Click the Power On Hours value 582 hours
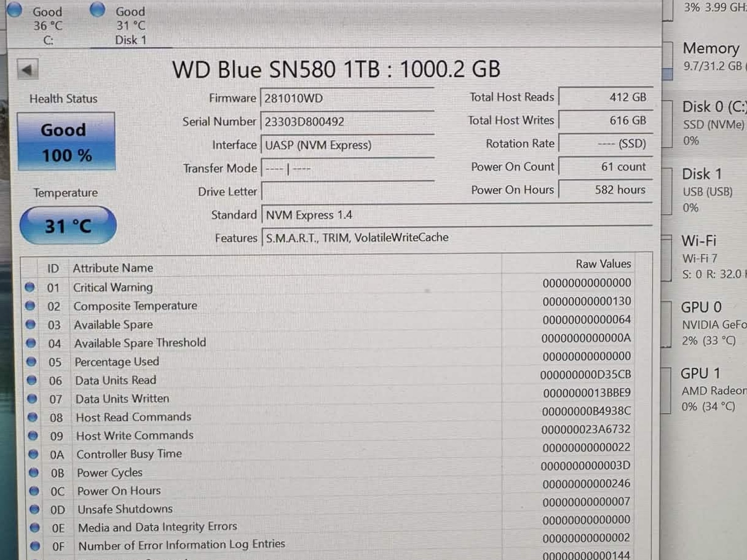Image resolution: width=747 pixels, height=560 pixels. pyautogui.click(x=605, y=190)
